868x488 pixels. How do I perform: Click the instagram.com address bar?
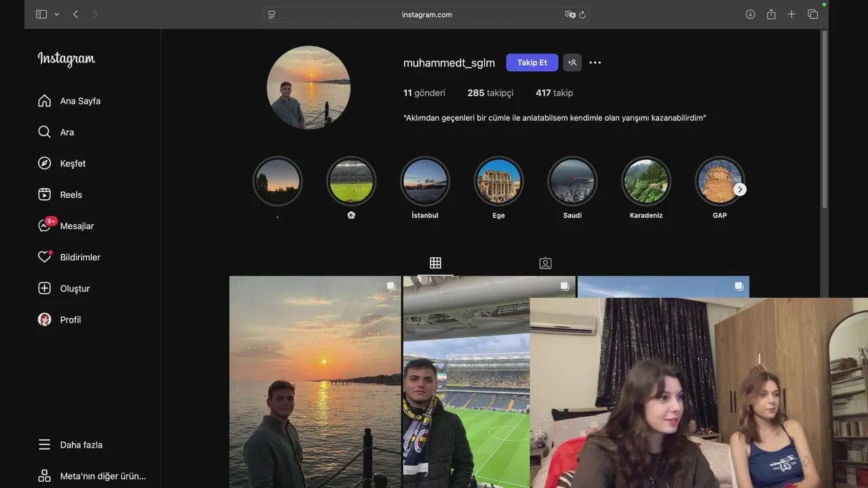coord(427,14)
